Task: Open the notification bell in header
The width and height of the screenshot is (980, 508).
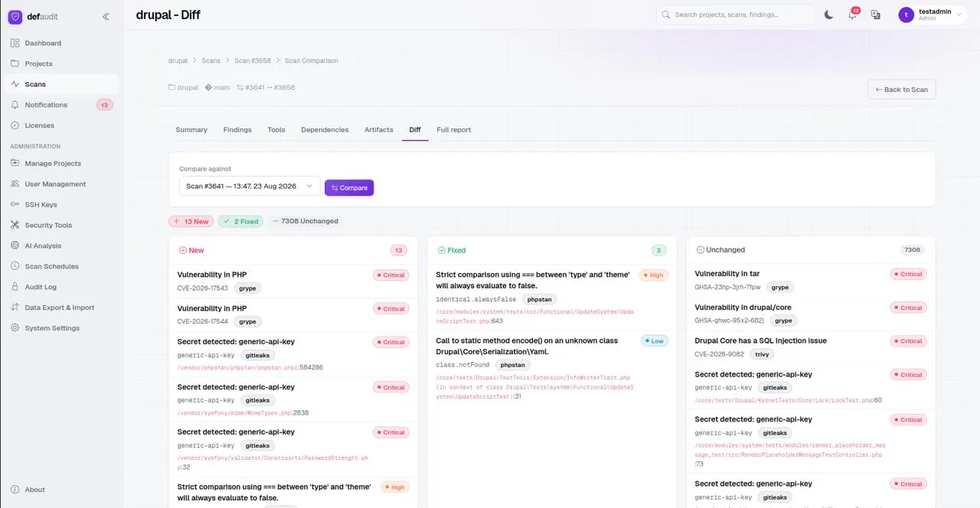Action: 852,15
